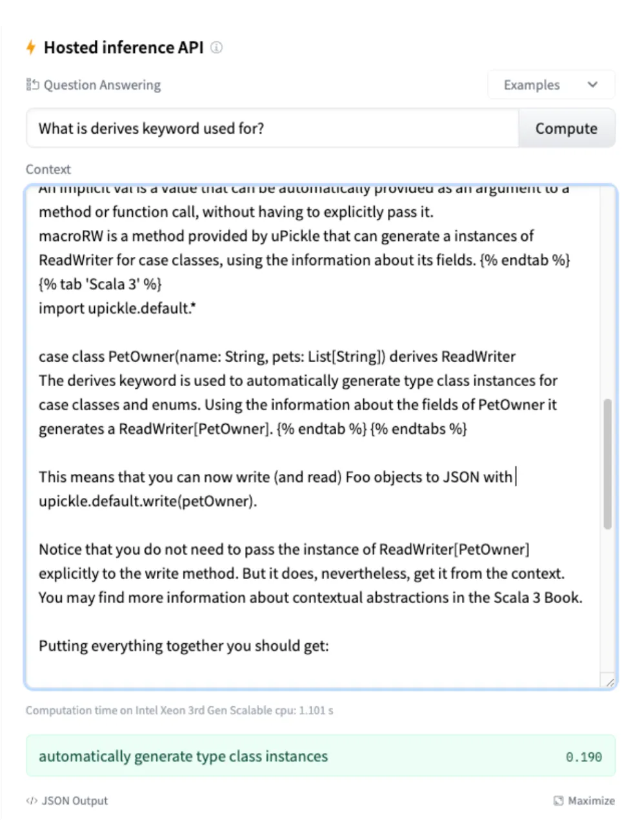Click the Question Answering task icon
The height and width of the screenshot is (820, 644).
tap(32, 85)
